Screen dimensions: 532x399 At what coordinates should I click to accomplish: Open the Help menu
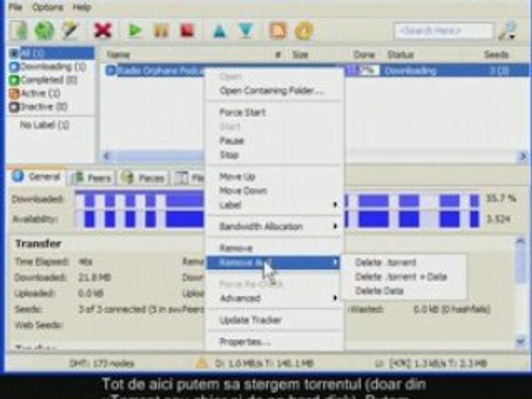coord(82,7)
